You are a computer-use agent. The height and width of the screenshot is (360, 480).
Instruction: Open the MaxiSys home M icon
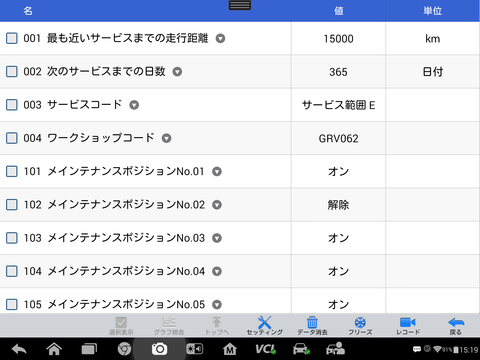tap(230, 349)
